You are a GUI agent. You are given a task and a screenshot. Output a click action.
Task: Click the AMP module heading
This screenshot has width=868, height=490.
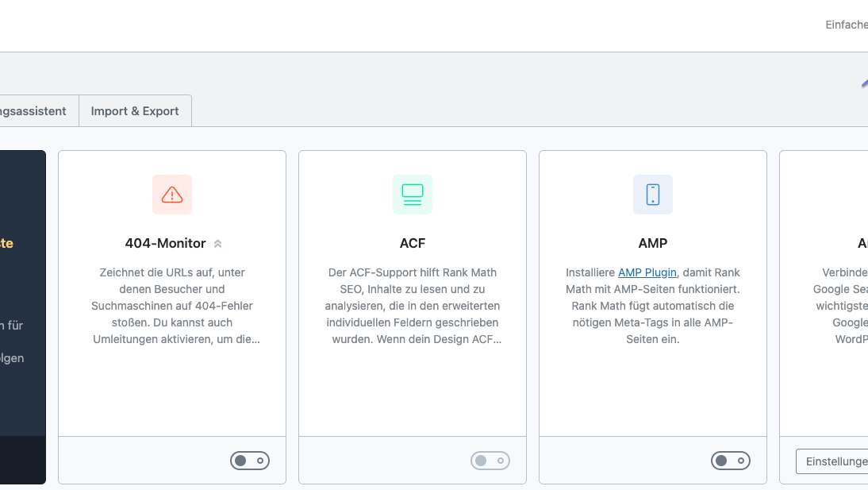(x=653, y=243)
